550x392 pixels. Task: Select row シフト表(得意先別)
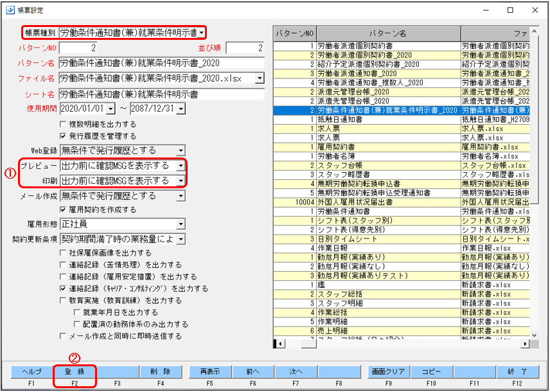click(x=402, y=229)
